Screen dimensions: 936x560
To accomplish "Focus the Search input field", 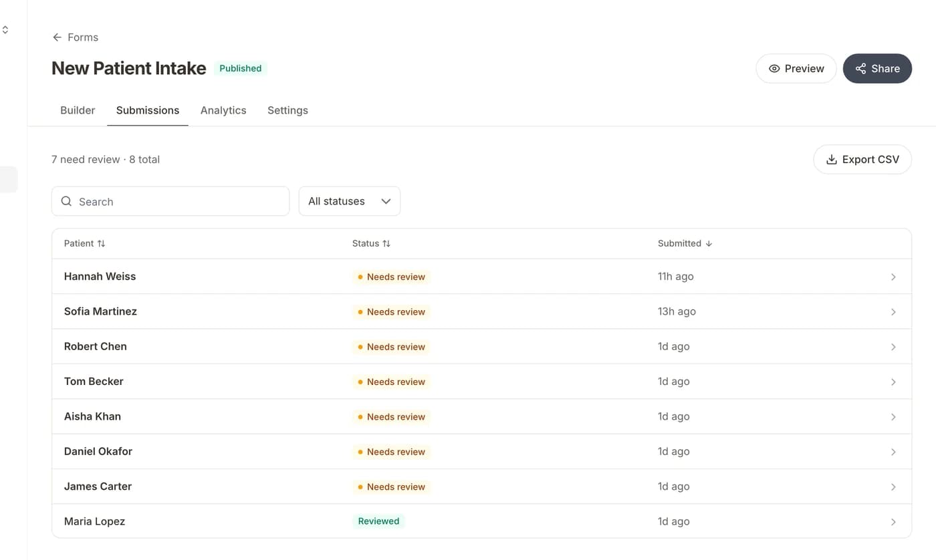I will click(x=170, y=201).
